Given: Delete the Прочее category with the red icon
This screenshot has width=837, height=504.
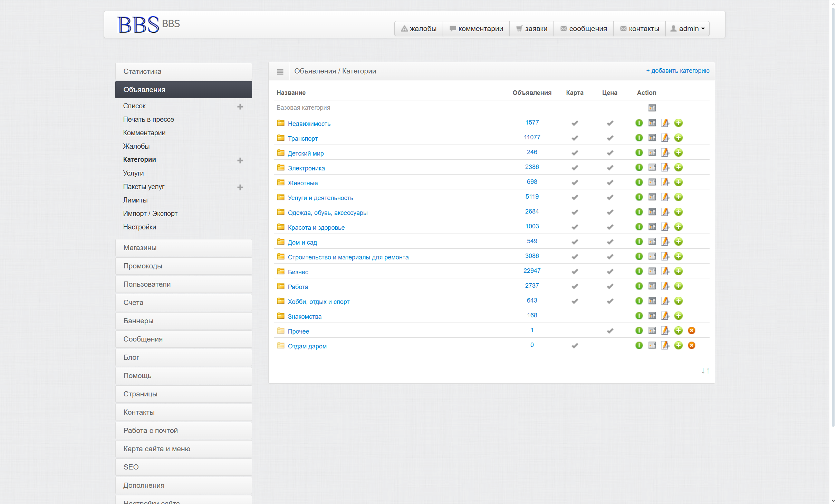Looking at the screenshot, I should click(691, 330).
